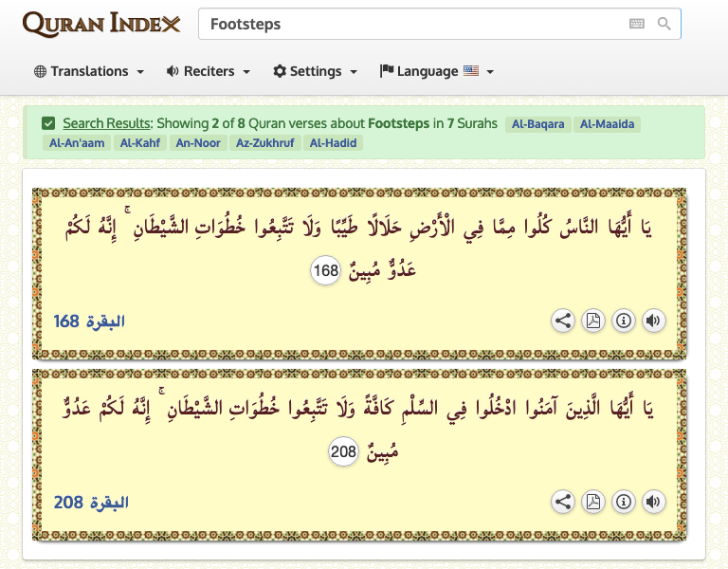
Task: Share verse 208
Action: [563, 502]
